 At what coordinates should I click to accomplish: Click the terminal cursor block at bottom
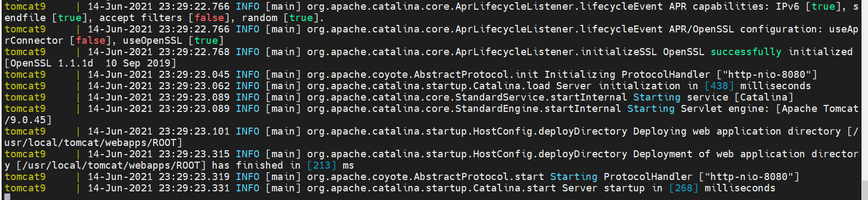(x=7, y=197)
